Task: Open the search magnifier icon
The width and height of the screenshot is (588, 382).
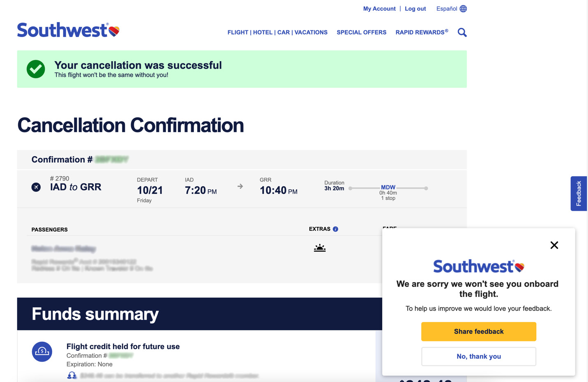Action: [x=462, y=32]
